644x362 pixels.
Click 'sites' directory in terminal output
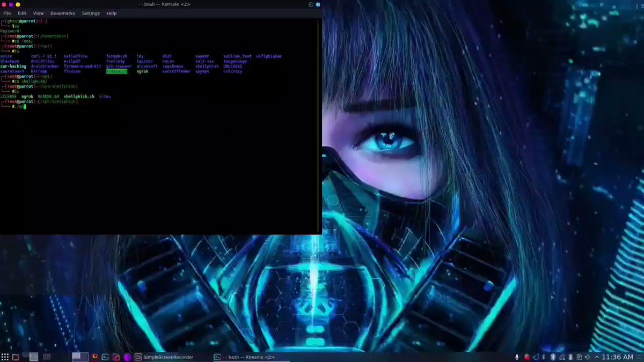click(x=105, y=97)
